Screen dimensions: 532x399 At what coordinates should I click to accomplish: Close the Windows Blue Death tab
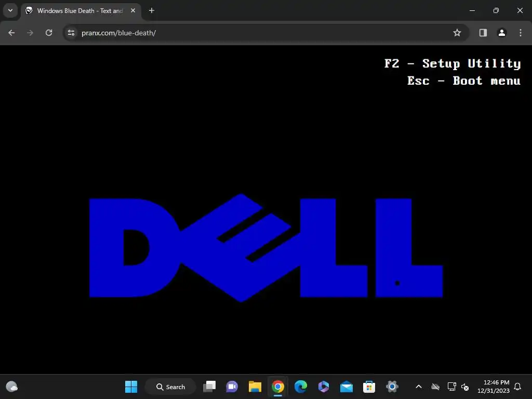pyautogui.click(x=133, y=10)
